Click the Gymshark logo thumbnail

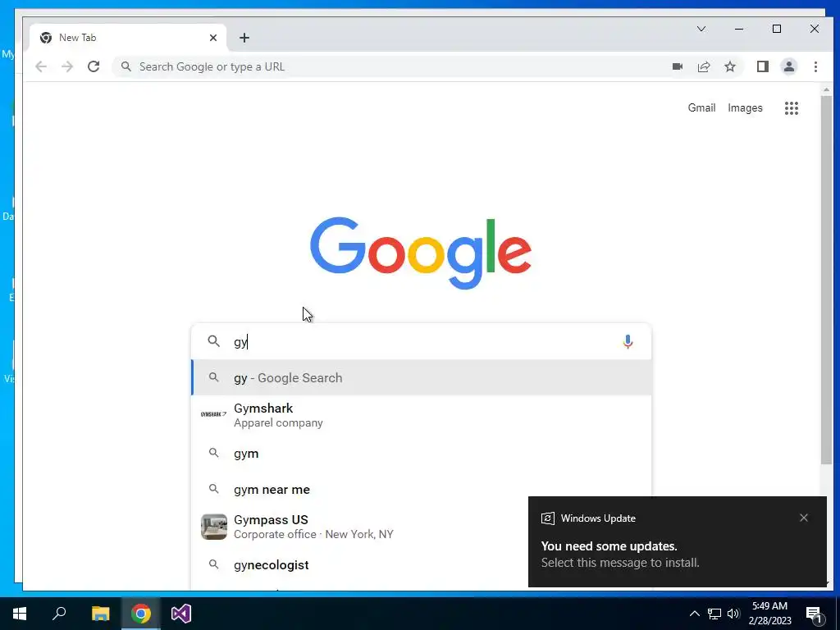coord(213,414)
